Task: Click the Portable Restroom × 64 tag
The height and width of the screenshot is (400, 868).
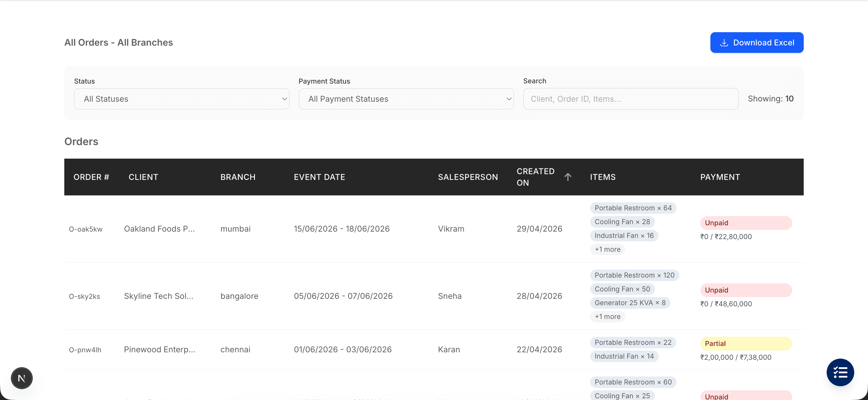Action: pos(633,208)
